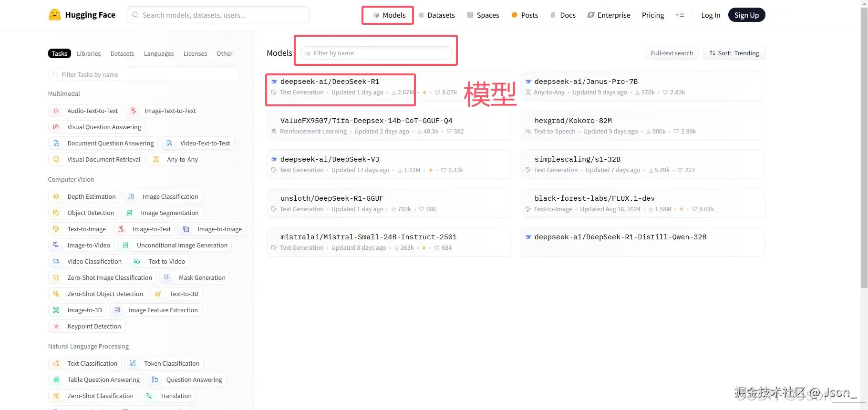Select the Text-to-Video task icon

click(x=137, y=261)
